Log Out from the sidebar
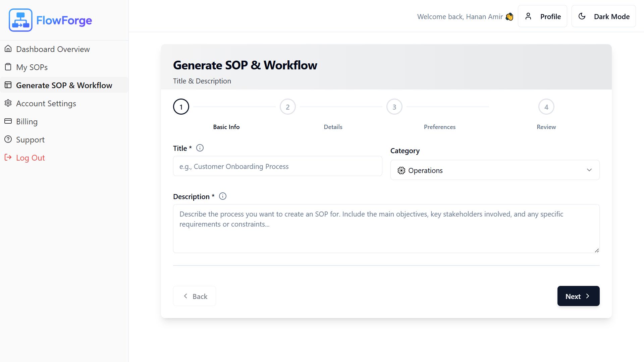The height and width of the screenshot is (362, 644). coord(30,158)
